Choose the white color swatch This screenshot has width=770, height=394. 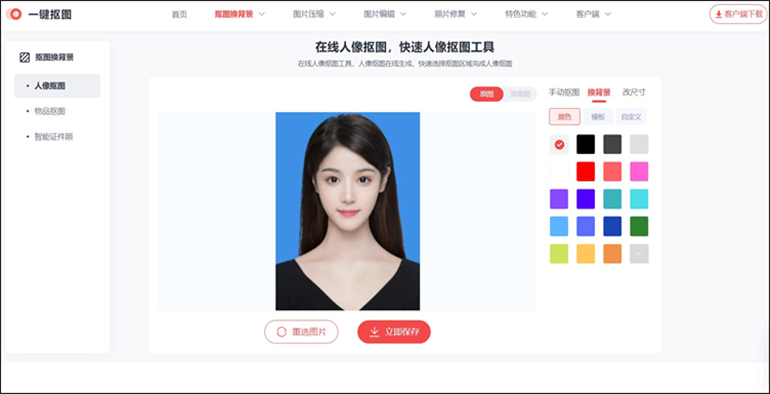[559, 172]
